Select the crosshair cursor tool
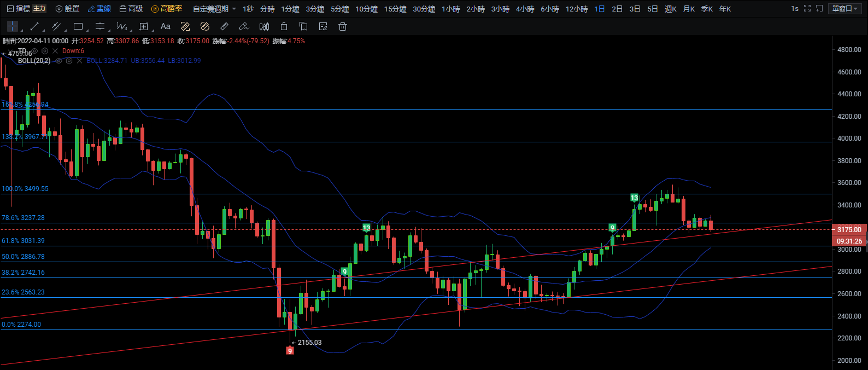 (x=12, y=26)
